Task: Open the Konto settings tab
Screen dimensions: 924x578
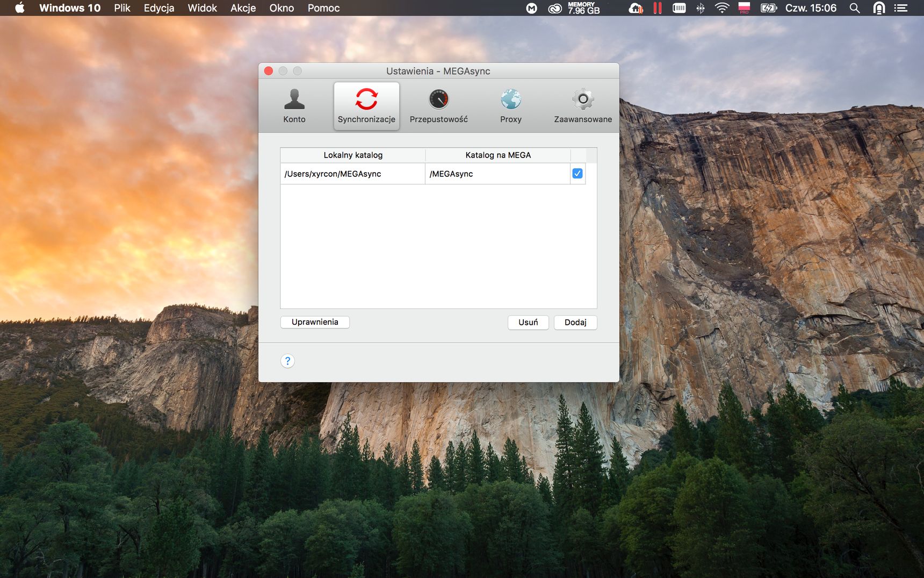Action: coord(294,106)
